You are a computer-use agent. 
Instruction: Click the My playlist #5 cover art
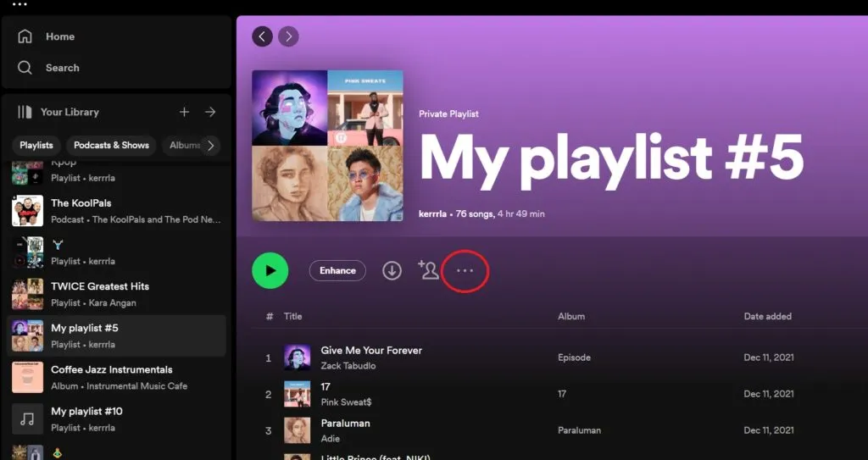328,146
